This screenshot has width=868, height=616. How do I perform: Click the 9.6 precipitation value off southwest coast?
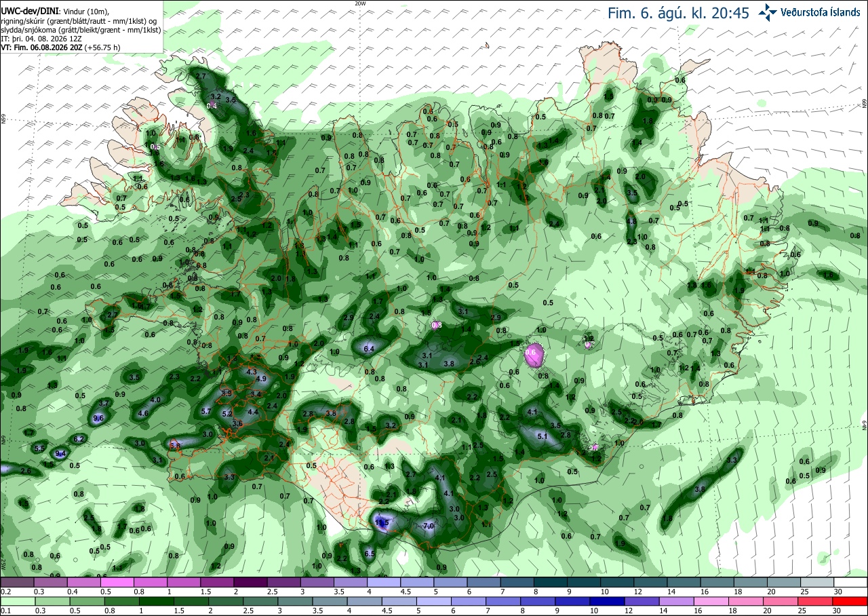pyautogui.click(x=98, y=419)
